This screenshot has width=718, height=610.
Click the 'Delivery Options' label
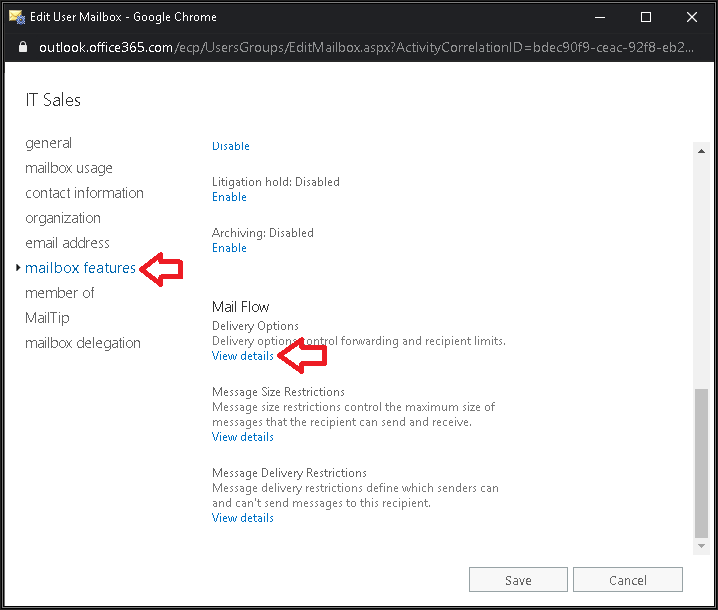tap(255, 326)
